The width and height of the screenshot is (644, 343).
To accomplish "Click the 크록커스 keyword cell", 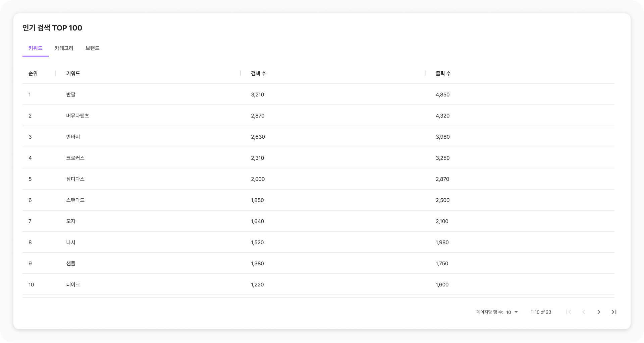I will tap(75, 158).
